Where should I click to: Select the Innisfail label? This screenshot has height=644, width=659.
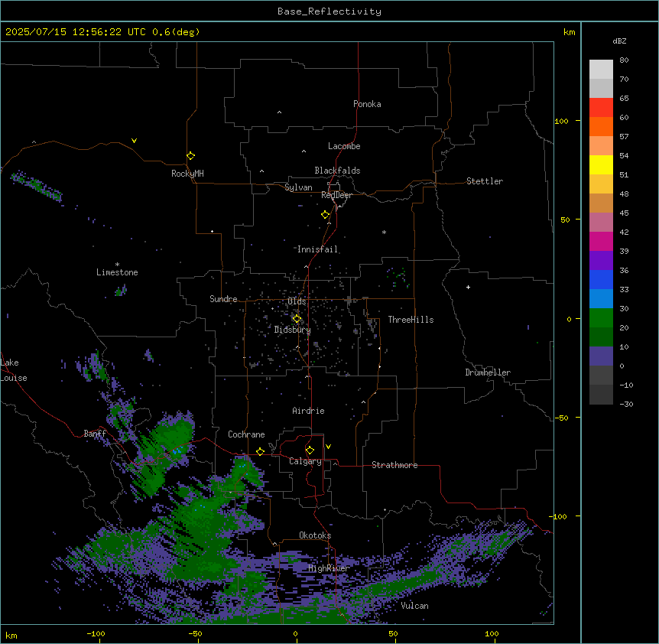point(318,249)
